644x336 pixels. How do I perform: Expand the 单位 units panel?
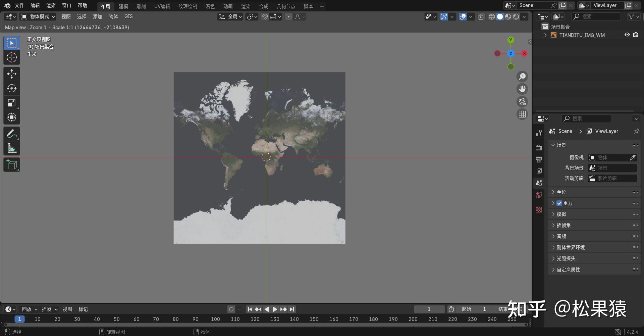tap(561, 192)
